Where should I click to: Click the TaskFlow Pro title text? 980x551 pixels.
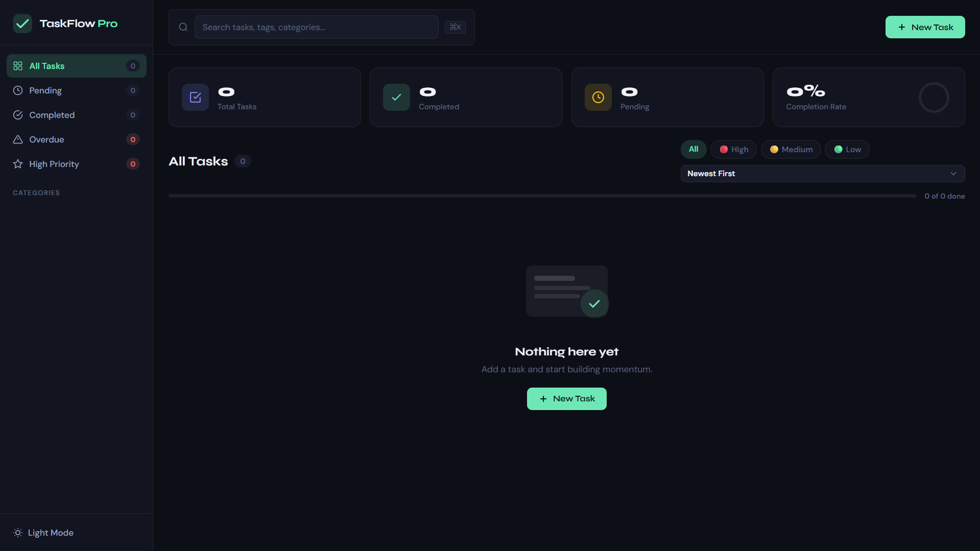[79, 23]
